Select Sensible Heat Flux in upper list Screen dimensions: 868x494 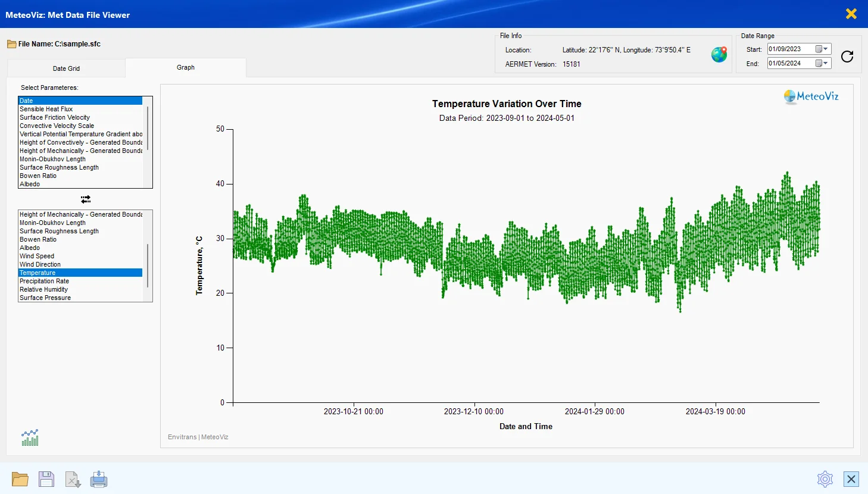tap(46, 110)
